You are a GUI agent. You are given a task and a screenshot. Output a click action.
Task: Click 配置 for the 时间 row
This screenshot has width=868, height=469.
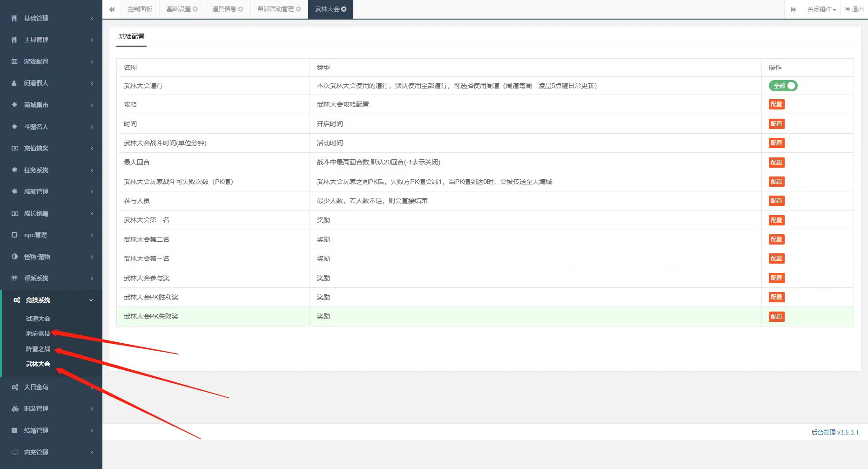coord(776,124)
